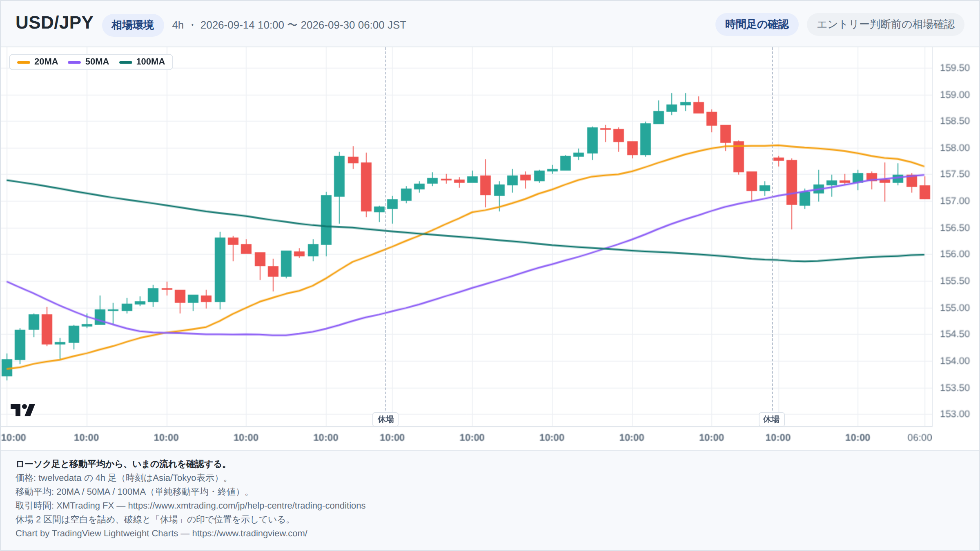Click the 157.50 price axis label

pos(955,174)
